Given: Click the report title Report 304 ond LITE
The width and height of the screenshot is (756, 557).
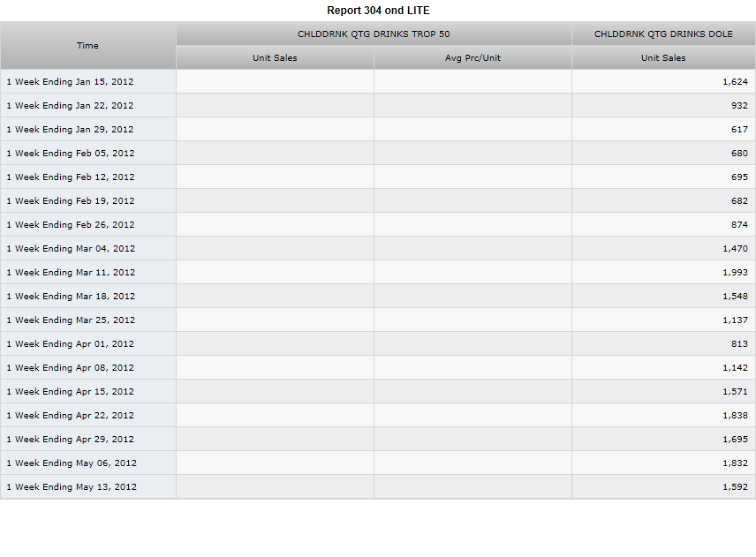Looking at the screenshot, I should (x=378, y=10).
